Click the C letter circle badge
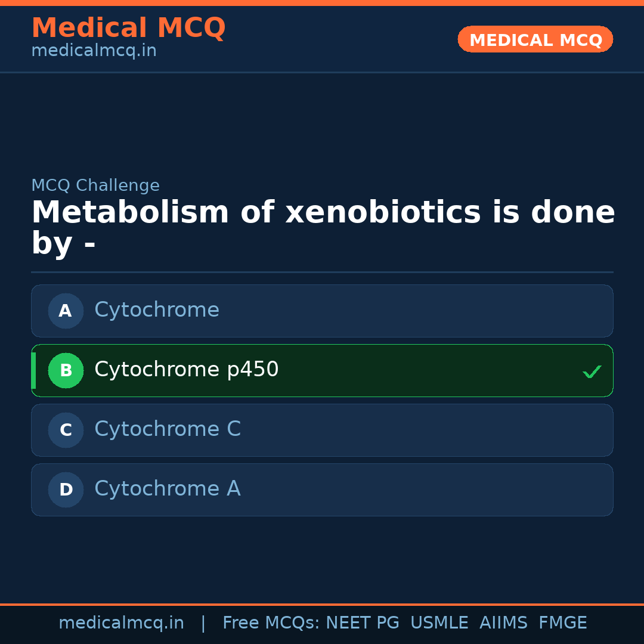This screenshot has width=644, height=644. click(x=66, y=430)
